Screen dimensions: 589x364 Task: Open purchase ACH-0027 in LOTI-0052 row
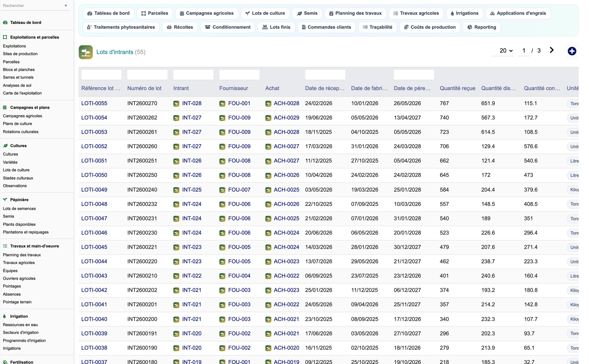pyautogui.click(x=286, y=147)
